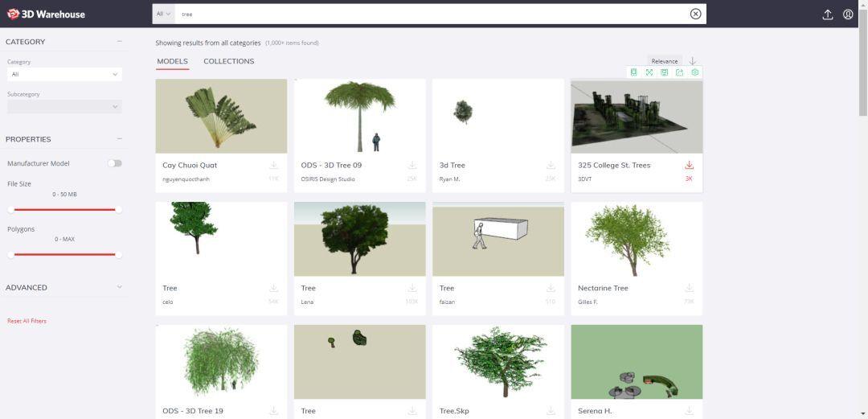Open author link OSIRIS Design Studio
The image size is (868, 419).
(328, 179)
